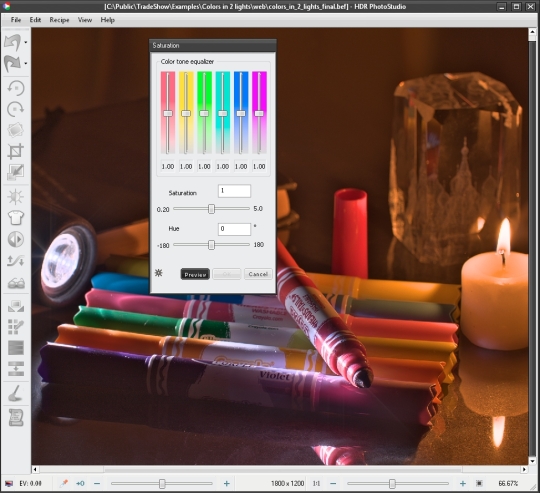Click the Saturation horizontal slider thumb

[x=212, y=209]
